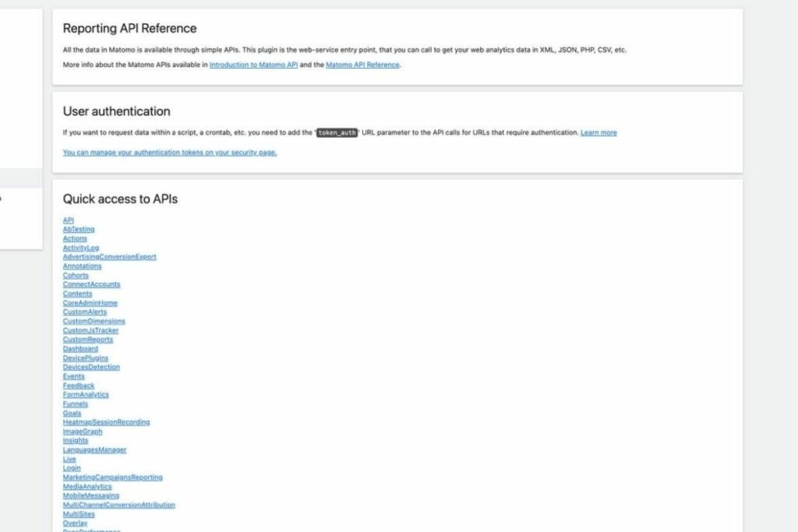Image resolution: width=798 pixels, height=532 pixels.
Task: Jump to the AbTesting API section
Action: (x=79, y=230)
